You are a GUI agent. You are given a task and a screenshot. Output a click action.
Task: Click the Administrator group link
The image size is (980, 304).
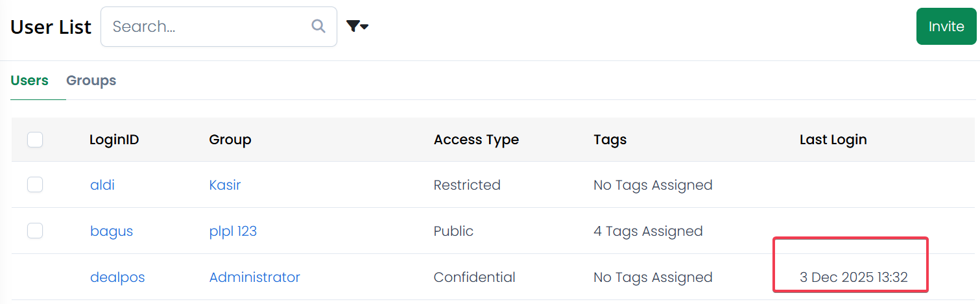(x=254, y=277)
